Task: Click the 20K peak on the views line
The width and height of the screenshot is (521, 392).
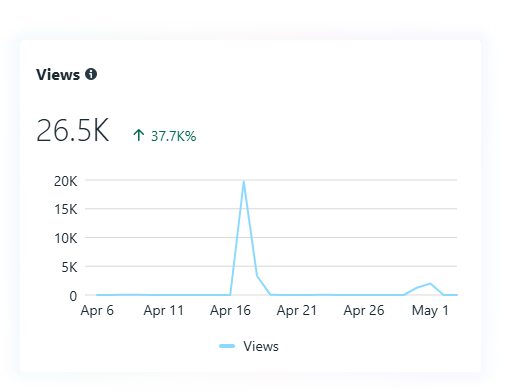Action: point(244,182)
